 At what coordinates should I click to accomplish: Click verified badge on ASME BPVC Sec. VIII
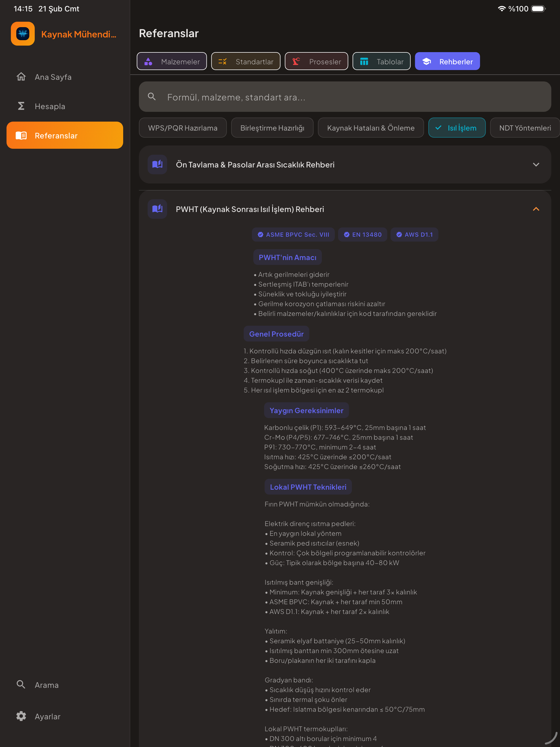point(260,235)
